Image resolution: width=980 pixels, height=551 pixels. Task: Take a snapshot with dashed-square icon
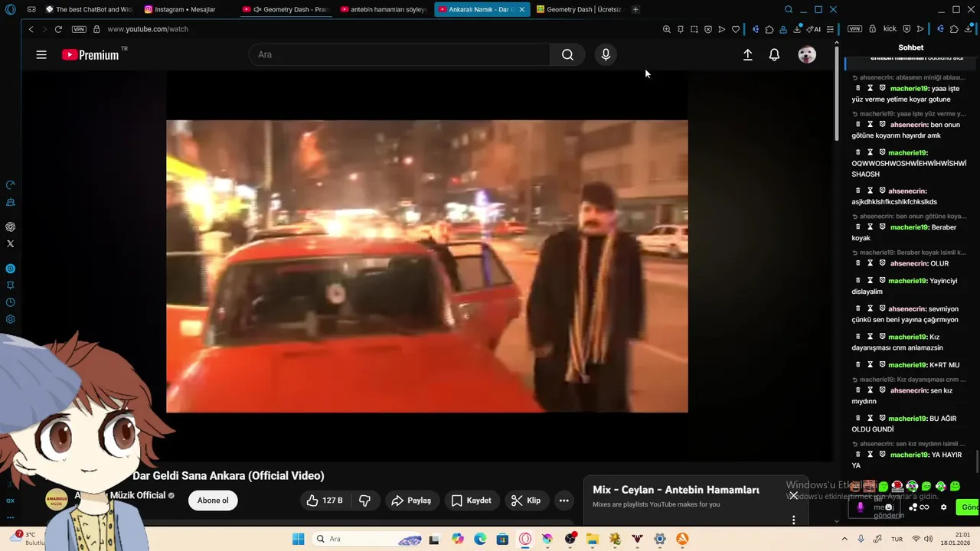point(694,29)
